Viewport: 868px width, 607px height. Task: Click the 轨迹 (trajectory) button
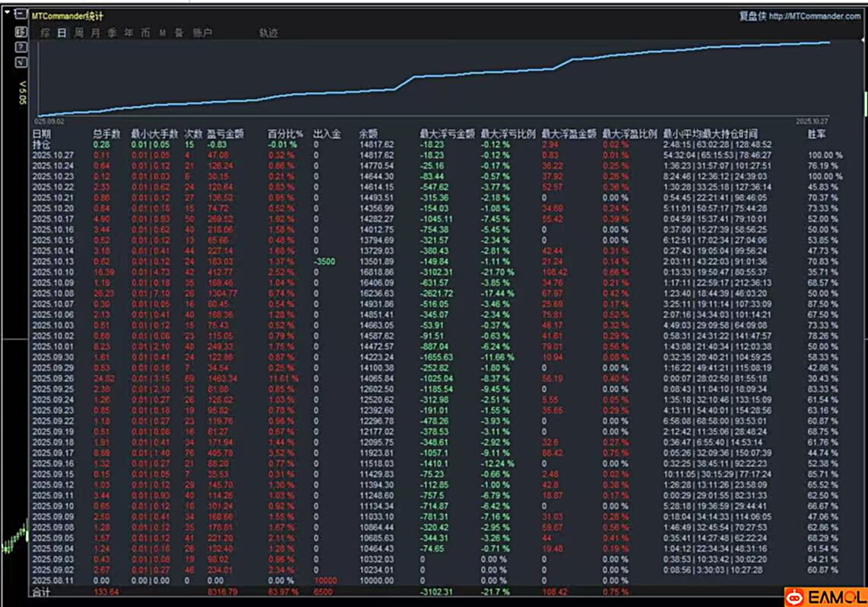(x=268, y=33)
